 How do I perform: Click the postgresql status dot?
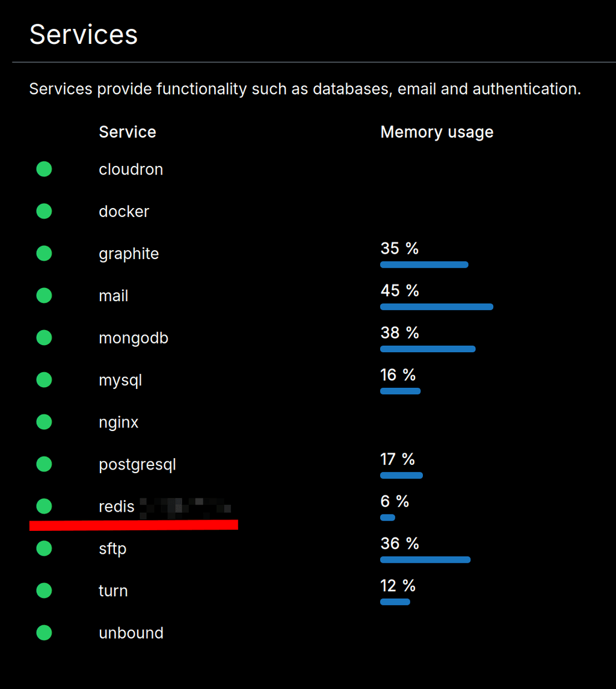pyautogui.click(x=44, y=464)
